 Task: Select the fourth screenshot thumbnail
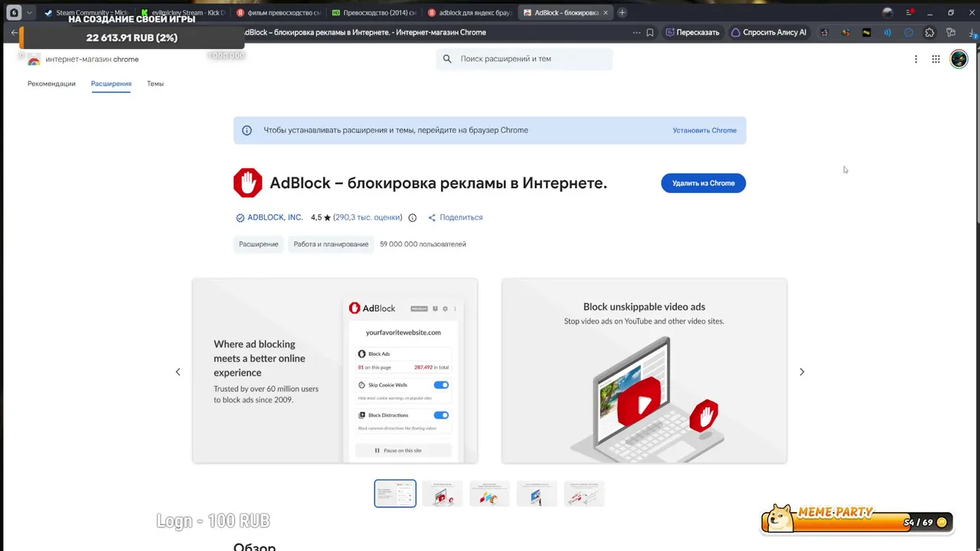coord(537,494)
